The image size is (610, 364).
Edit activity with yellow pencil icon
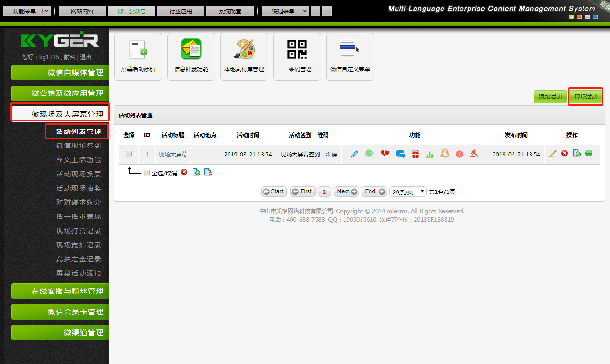click(552, 153)
